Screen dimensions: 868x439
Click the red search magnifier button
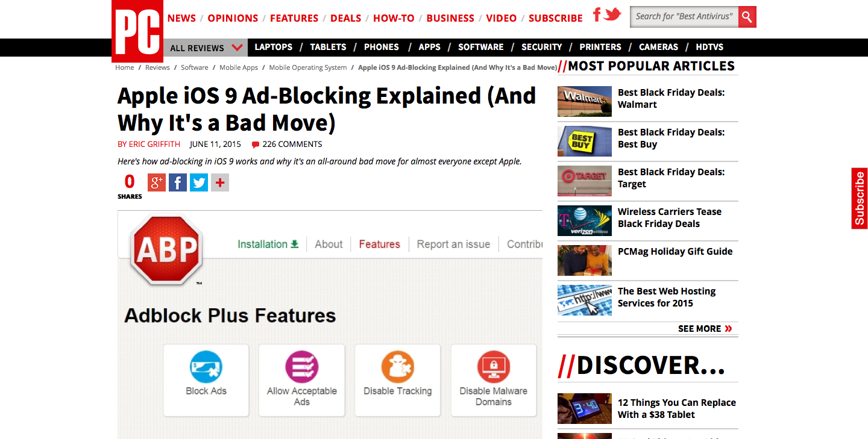pyautogui.click(x=747, y=17)
